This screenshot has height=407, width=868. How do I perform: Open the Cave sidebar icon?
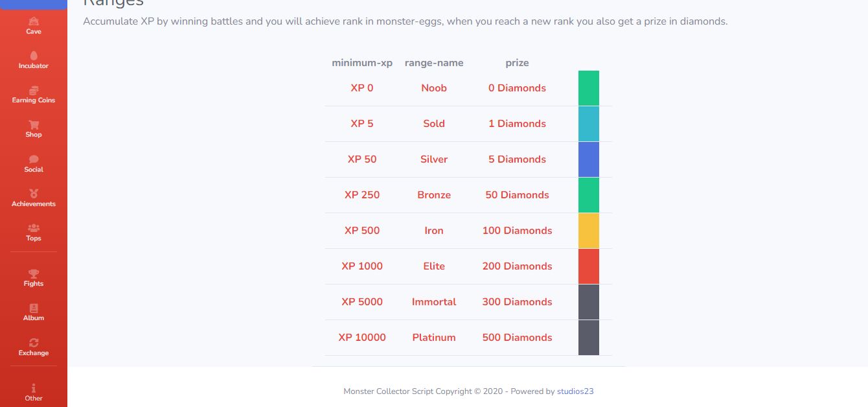click(34, 22)
